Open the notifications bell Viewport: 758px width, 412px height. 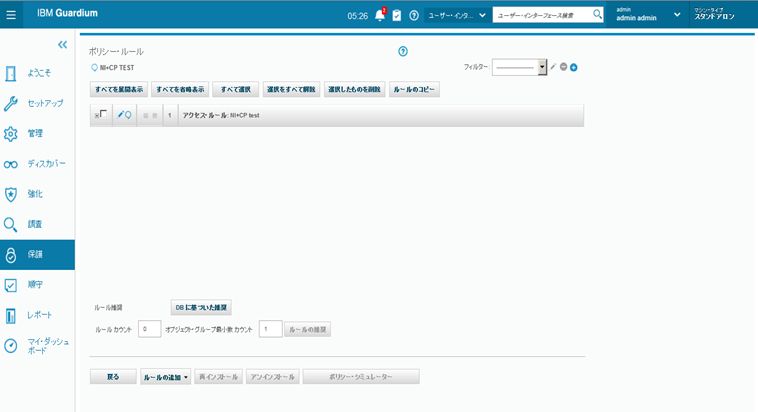(380, 15)
